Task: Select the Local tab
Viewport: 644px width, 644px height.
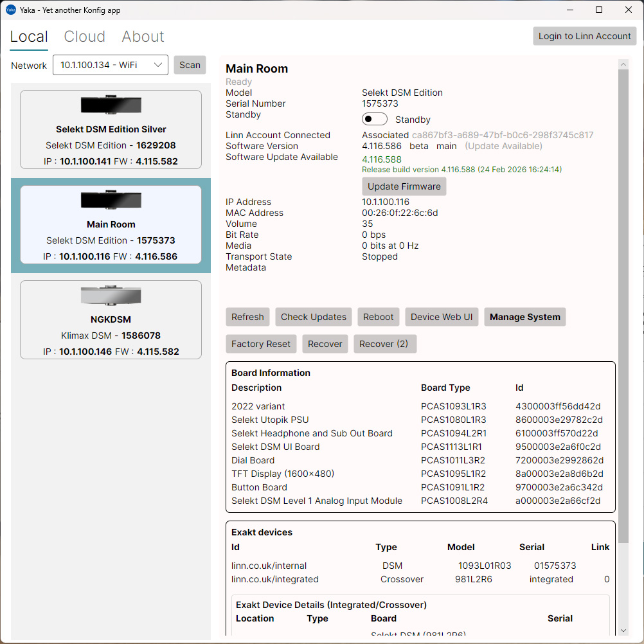Action: coord(28,37)
